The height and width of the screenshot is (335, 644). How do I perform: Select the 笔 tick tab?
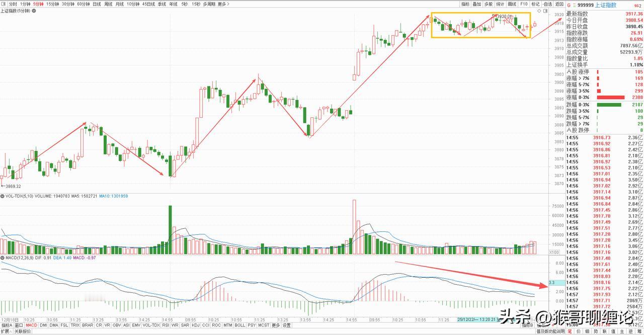coord(570,331)
